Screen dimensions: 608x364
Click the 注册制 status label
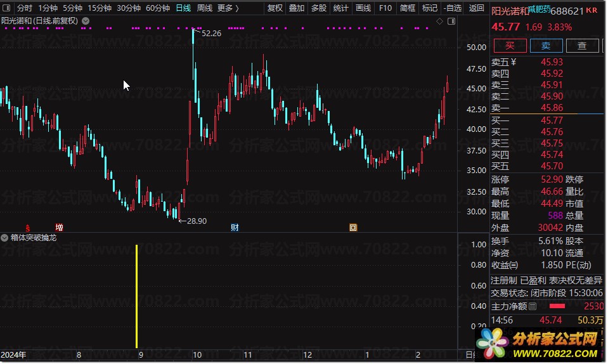(x=503, y=280)
